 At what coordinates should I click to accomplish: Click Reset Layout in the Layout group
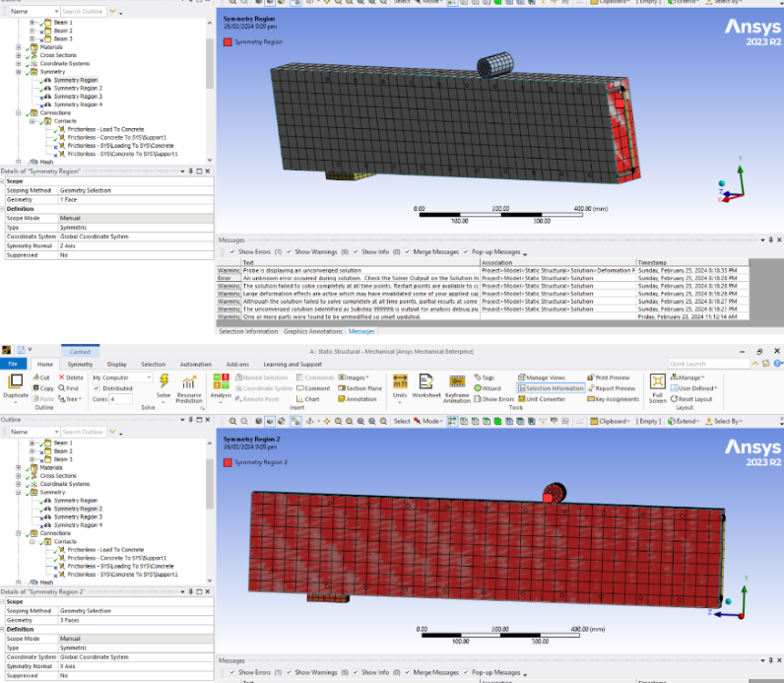[691, 399]
